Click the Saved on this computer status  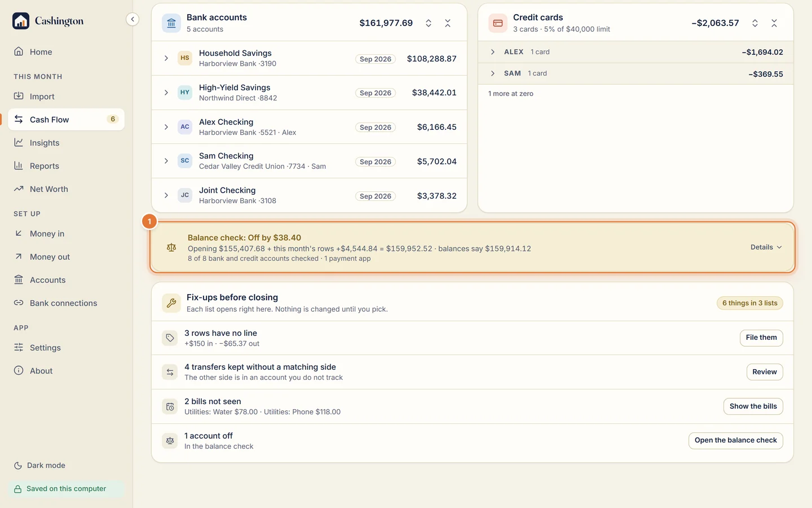coord(66,489)
